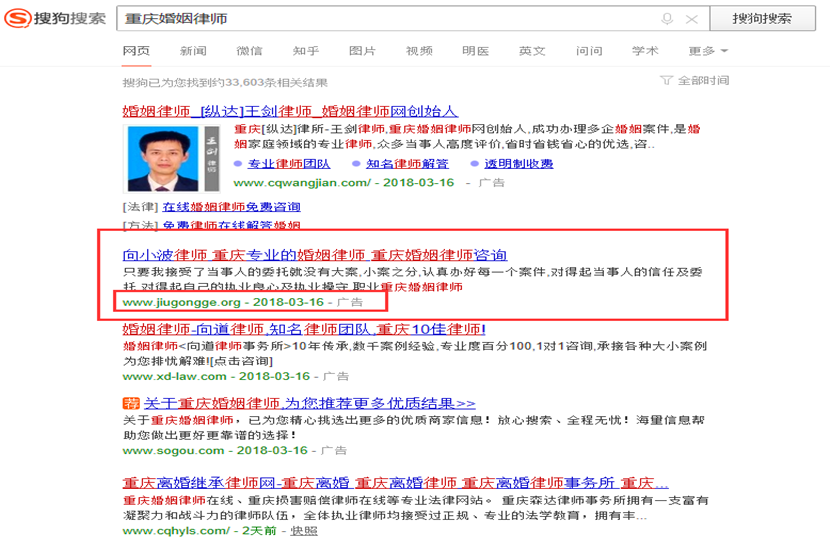Click the Sogou logo
830x550 pixels.
coord(55,18)
